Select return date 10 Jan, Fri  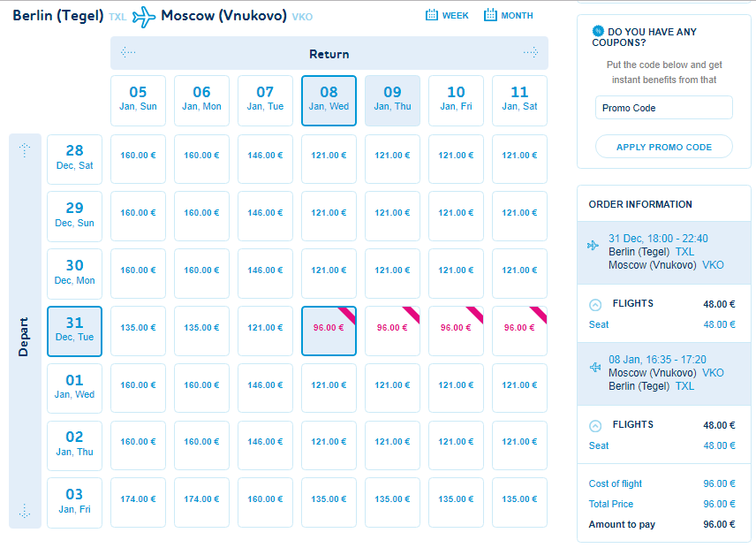pos(456,101)
